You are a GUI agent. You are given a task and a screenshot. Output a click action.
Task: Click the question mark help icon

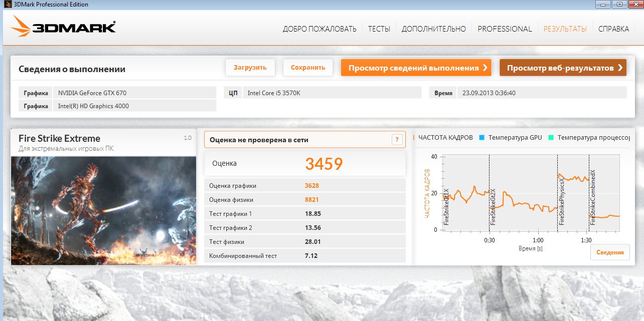click(x=397, y=140)
